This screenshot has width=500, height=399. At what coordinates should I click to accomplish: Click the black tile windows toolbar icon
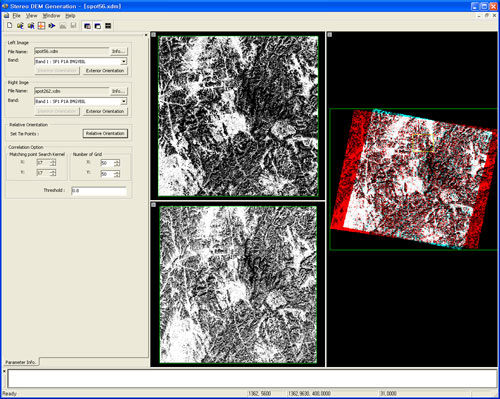click(x=108, y=26)
